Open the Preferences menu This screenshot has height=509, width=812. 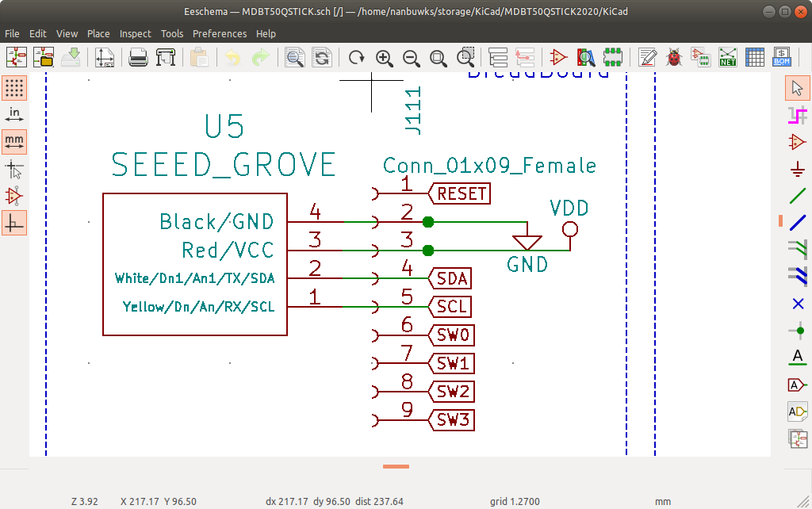[x=220, y=33]
